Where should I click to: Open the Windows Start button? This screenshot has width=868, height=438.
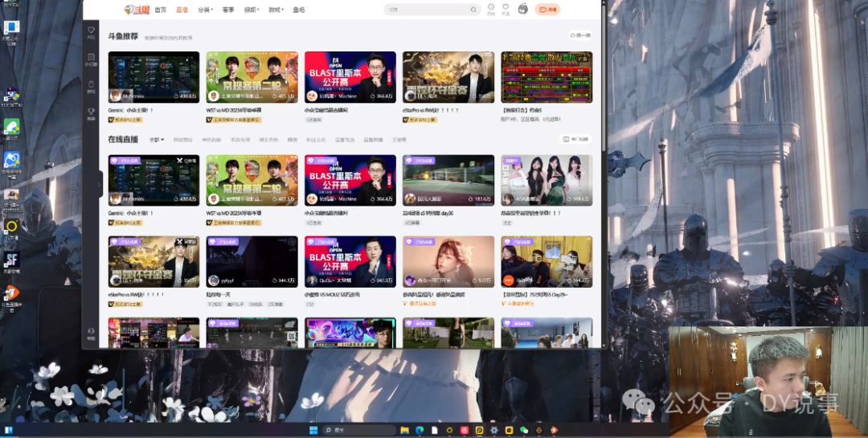click(313, 430)
